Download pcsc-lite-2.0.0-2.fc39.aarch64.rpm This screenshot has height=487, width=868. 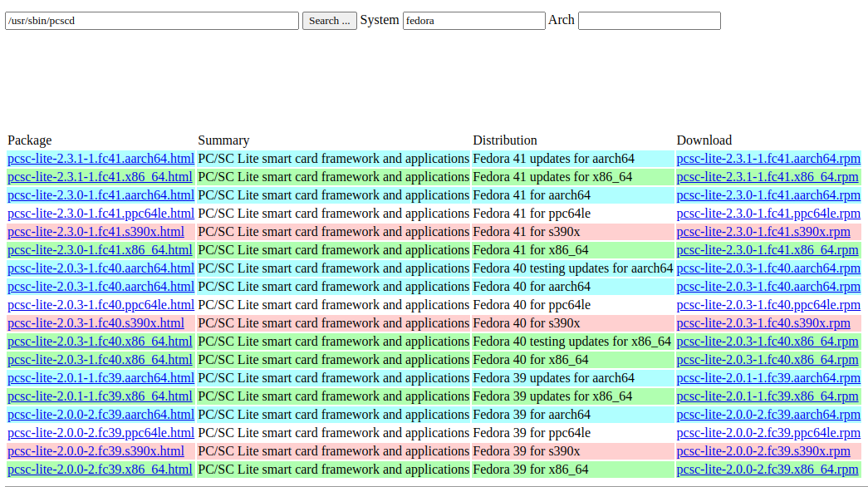[768, 415]
